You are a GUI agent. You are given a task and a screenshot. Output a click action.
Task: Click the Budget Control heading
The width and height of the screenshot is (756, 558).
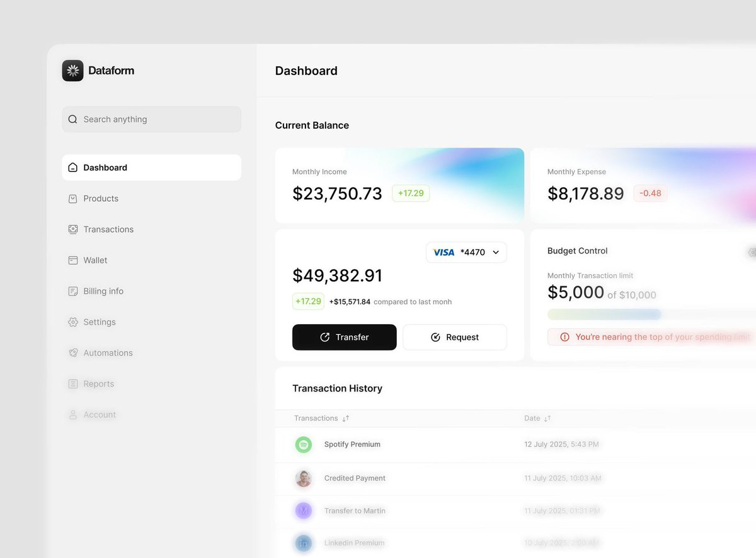[x=578, y=251]
